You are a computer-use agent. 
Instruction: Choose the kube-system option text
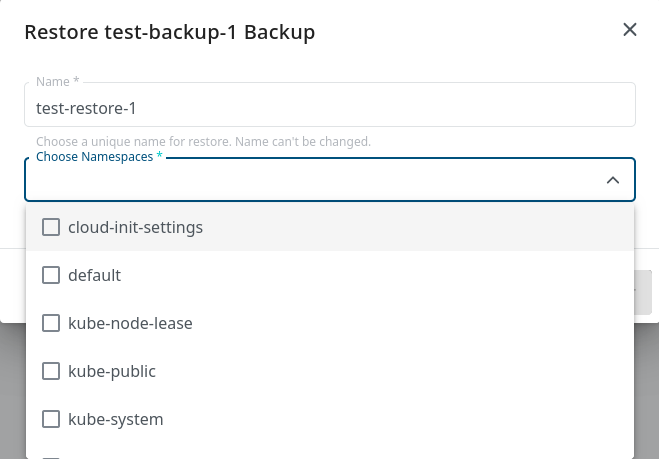pyautogui.click(x=115, y=419)
